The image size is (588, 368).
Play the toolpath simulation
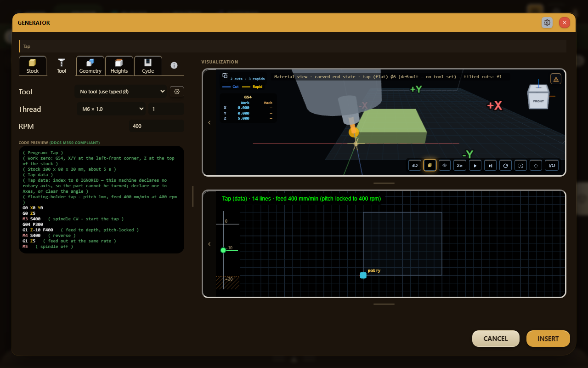point(475,165)
